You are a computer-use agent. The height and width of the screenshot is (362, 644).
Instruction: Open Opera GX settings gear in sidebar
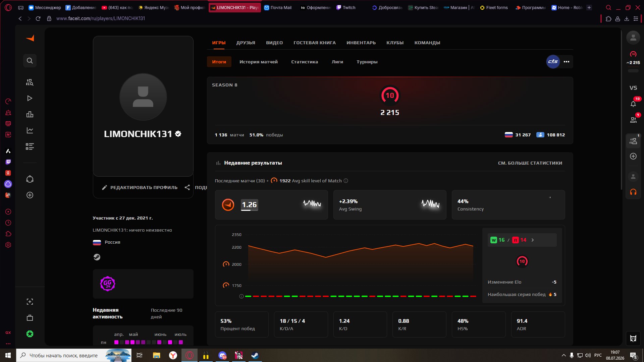tap(8, 245)
